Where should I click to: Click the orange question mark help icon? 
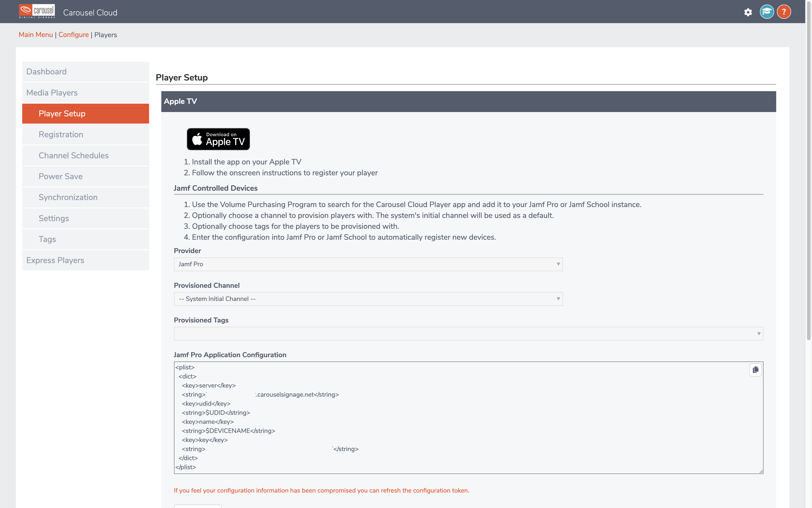[784, 12]
